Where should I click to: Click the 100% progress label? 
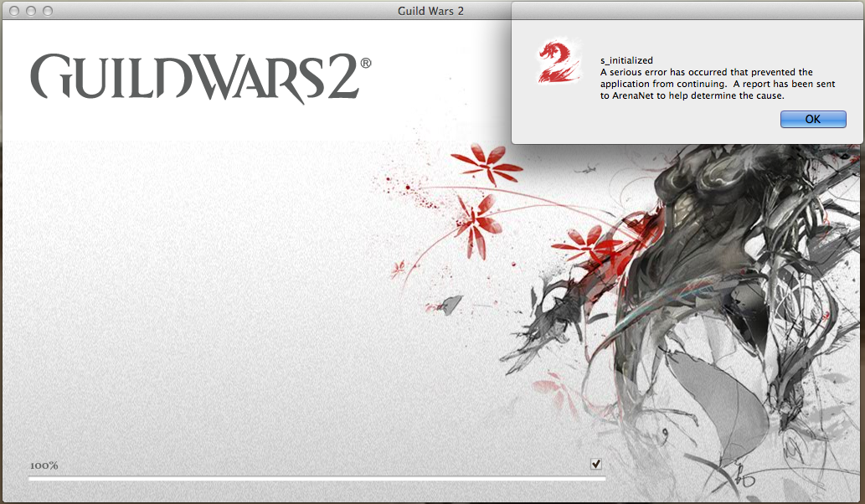point(44,465)
